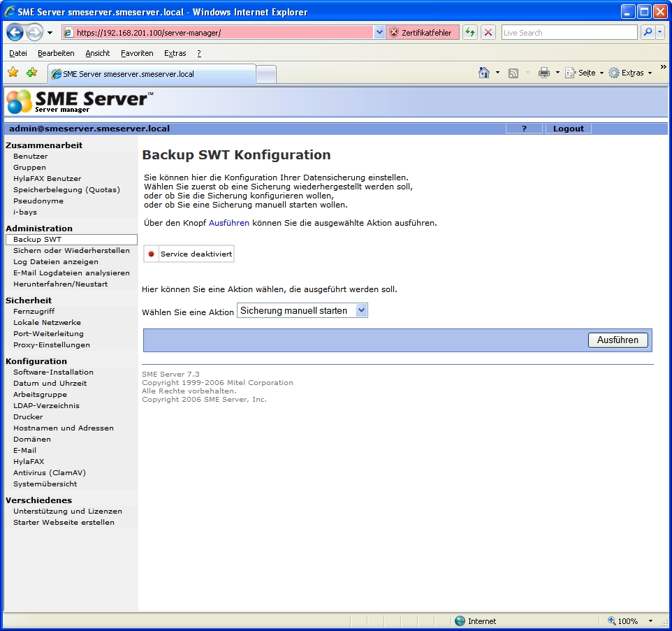Open Speicherbelegung (Quotas)
Image resolution: width=672 pixels, height=631 pixels.
66,189
